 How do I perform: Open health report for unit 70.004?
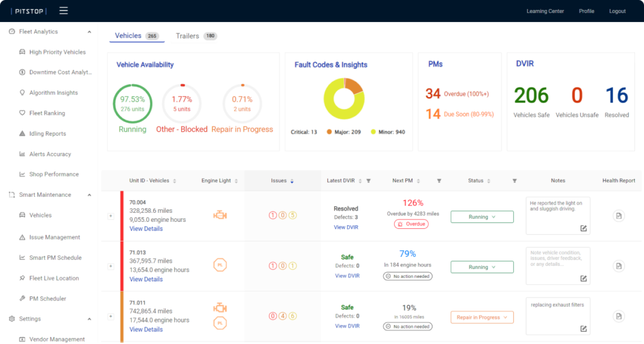point(618,216)
